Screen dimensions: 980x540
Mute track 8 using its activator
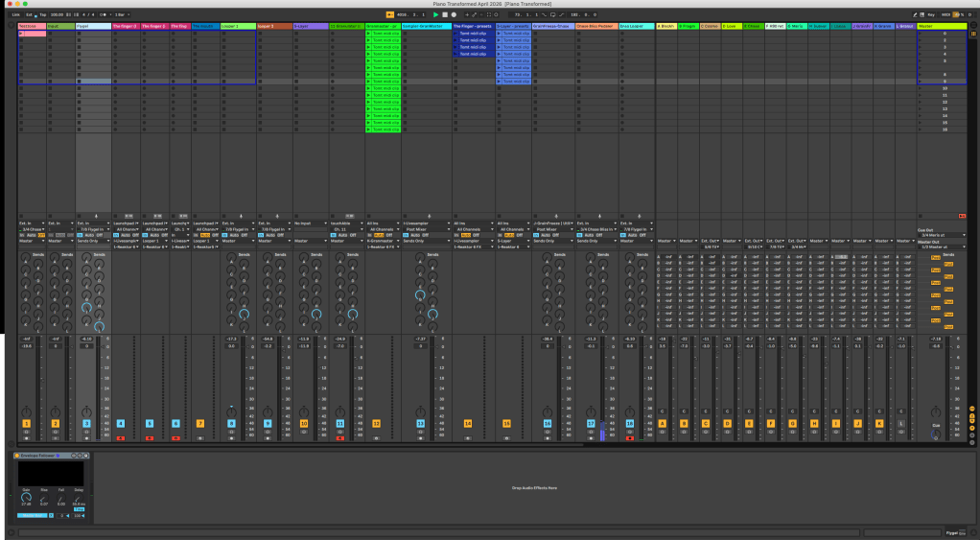pos(231,423)
